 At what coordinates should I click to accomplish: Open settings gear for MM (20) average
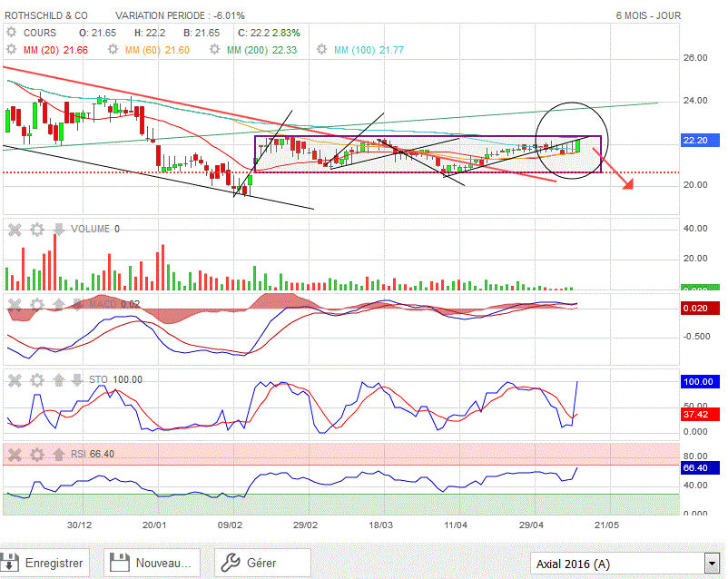click(12, 47)
